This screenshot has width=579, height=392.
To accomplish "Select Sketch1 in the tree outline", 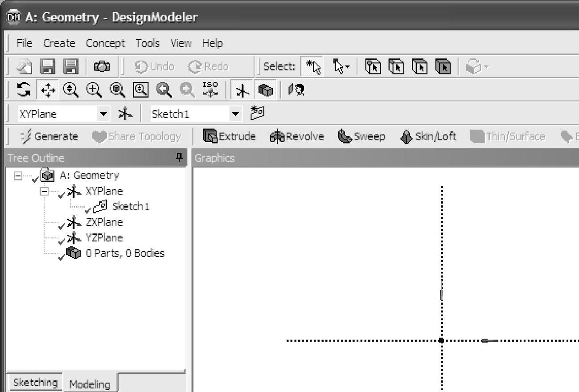I will point(130,206).
